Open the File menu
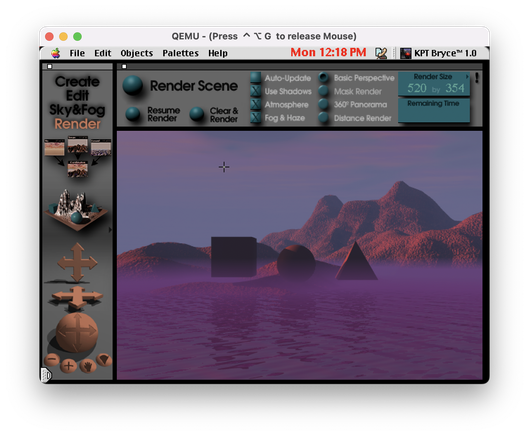Screen dimensions: 529x436 coord(77,53)
